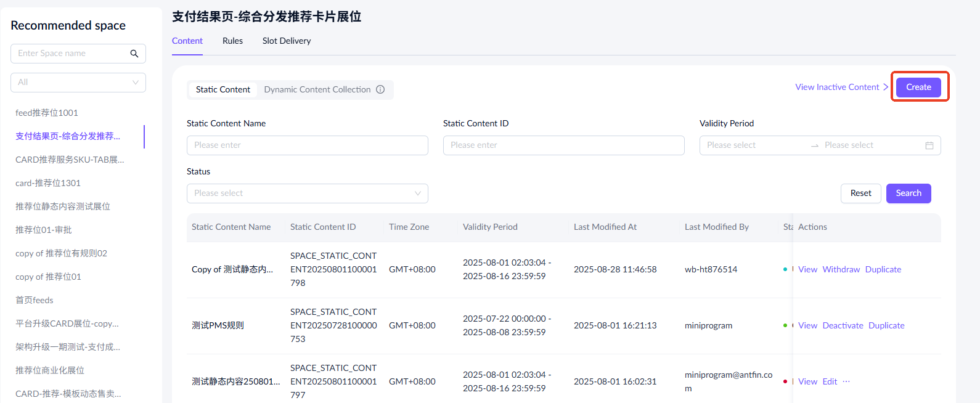Click the more options ellipsis in third row
Image resolution: width=980 pixels, height=403 pixels.
pyautogui.click(x=846, y=381)
